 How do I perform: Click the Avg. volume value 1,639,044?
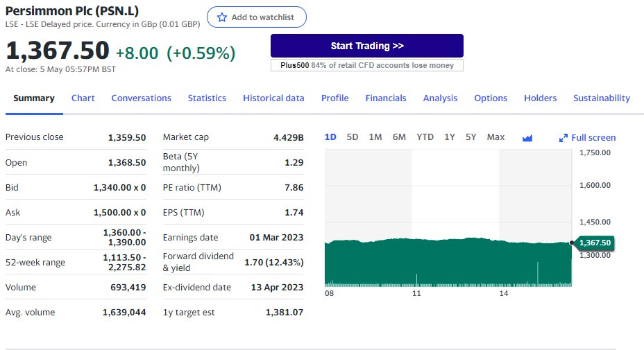pos(124,313)
